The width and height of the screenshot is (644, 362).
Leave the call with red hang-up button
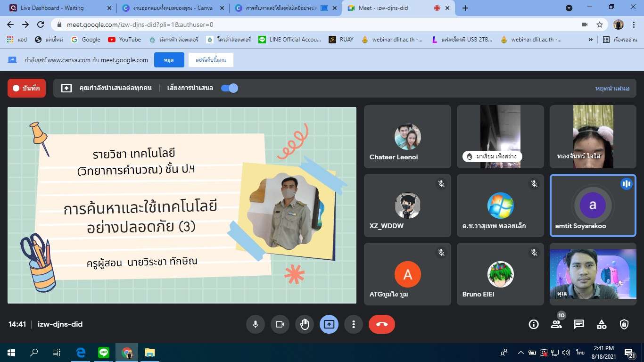(x=381, y=324)
